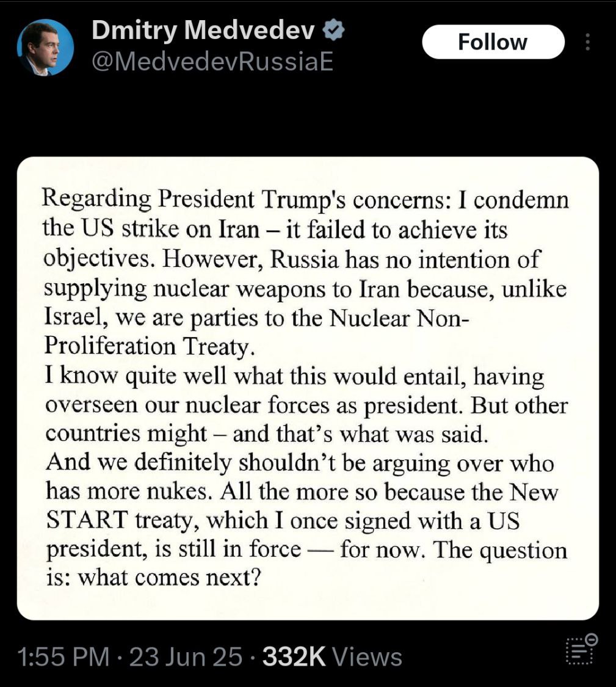Click the 'I know quite well' line

tap(294, 376)
